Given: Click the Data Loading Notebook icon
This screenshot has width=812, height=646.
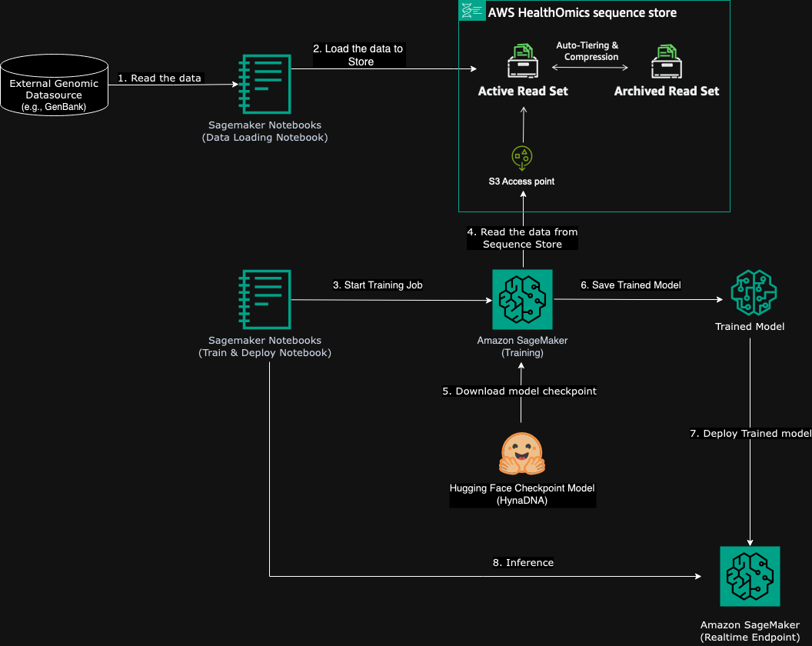Looking at the screenshot, I should [x=265, y=85].
